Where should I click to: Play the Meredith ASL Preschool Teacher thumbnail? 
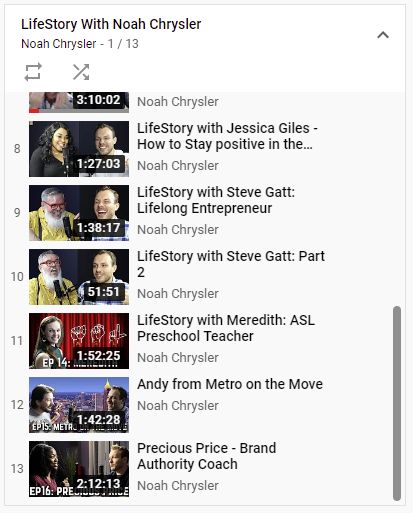click(79, 341)
